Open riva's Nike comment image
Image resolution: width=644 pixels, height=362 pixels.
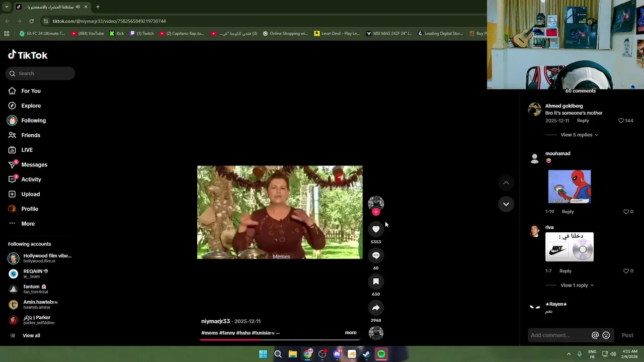570,247
